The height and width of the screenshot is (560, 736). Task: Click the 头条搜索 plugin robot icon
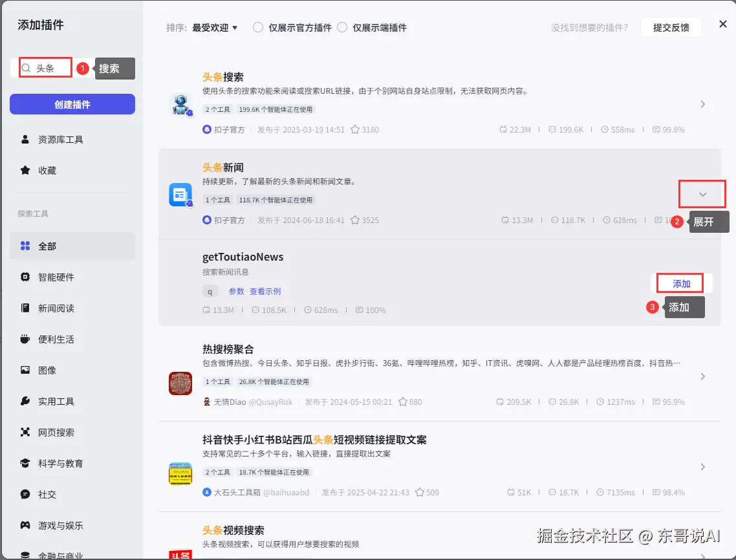(x=180, y=104)
